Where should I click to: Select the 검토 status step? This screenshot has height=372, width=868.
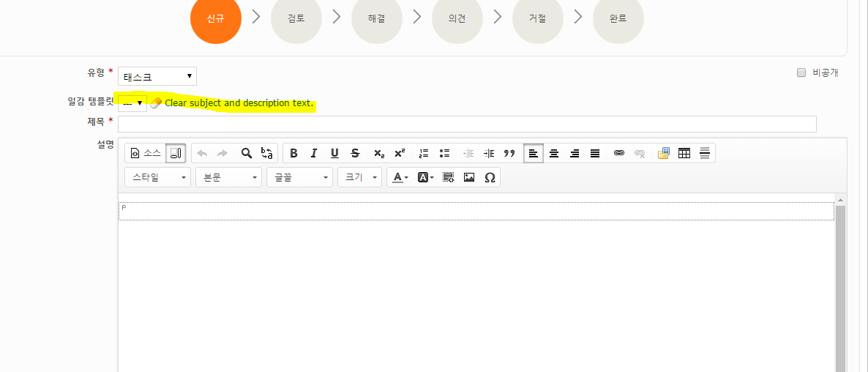(296, 18)
